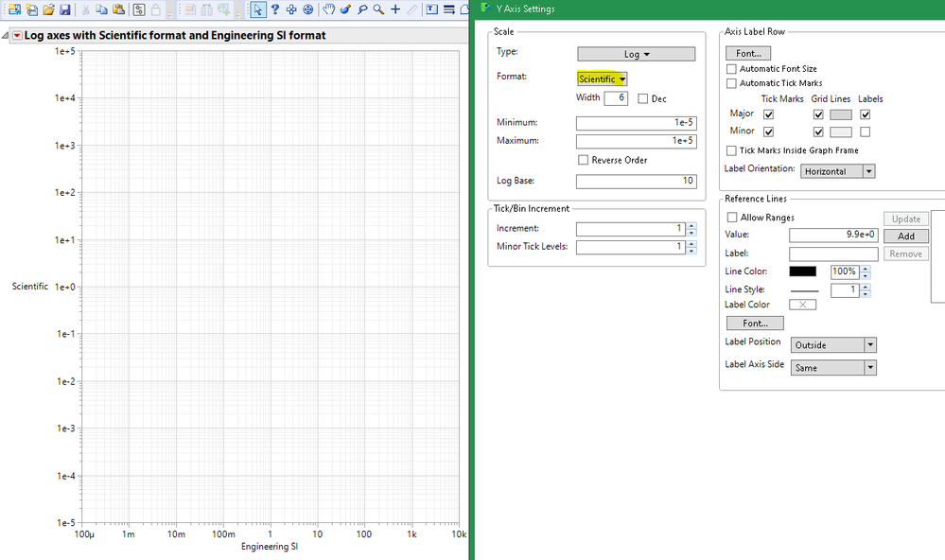945x560 pixels.
Task: Check Tick Marks Inside Graph Frame
Action: [x=731, y=150]
